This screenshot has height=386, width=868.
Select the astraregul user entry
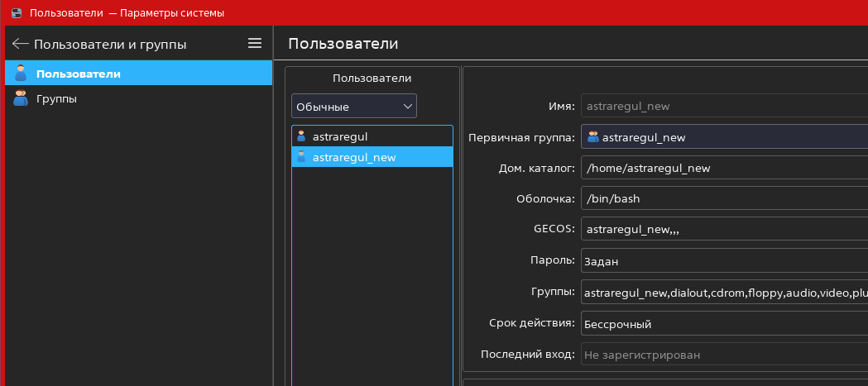[x=340, y=136]
